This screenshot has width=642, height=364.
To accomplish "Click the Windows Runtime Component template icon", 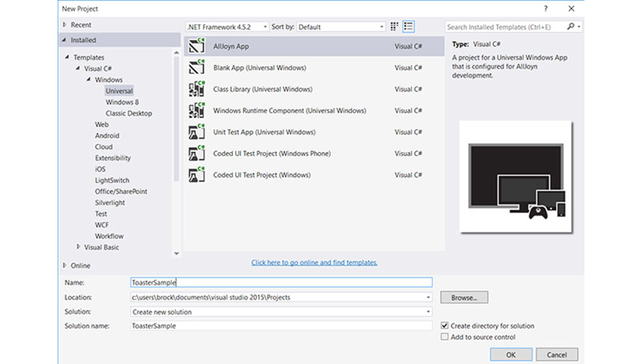I will point(196,110).
